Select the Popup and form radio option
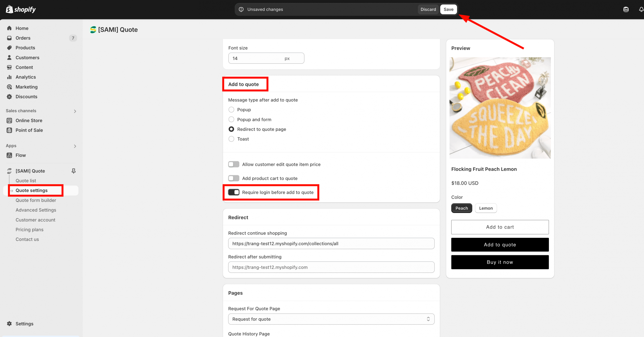 pos(231,119)
